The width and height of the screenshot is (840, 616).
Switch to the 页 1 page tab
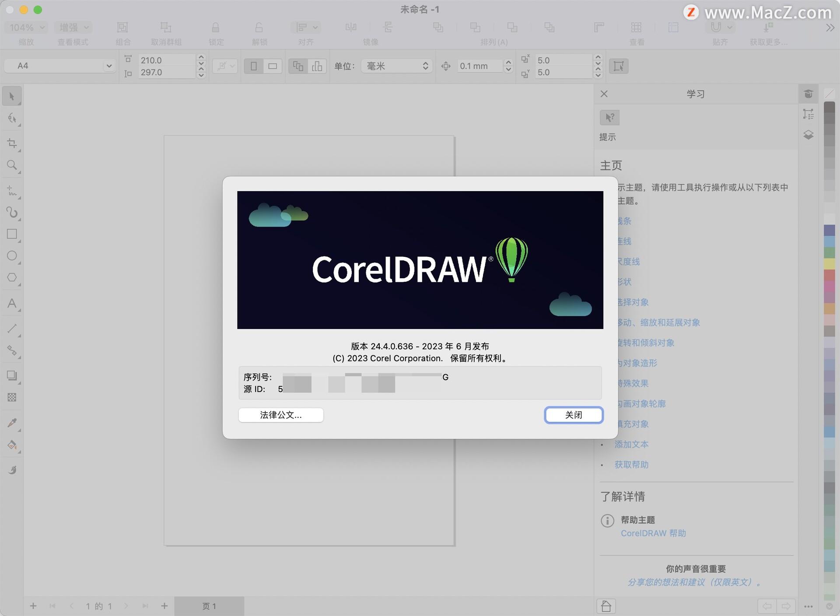210,606
